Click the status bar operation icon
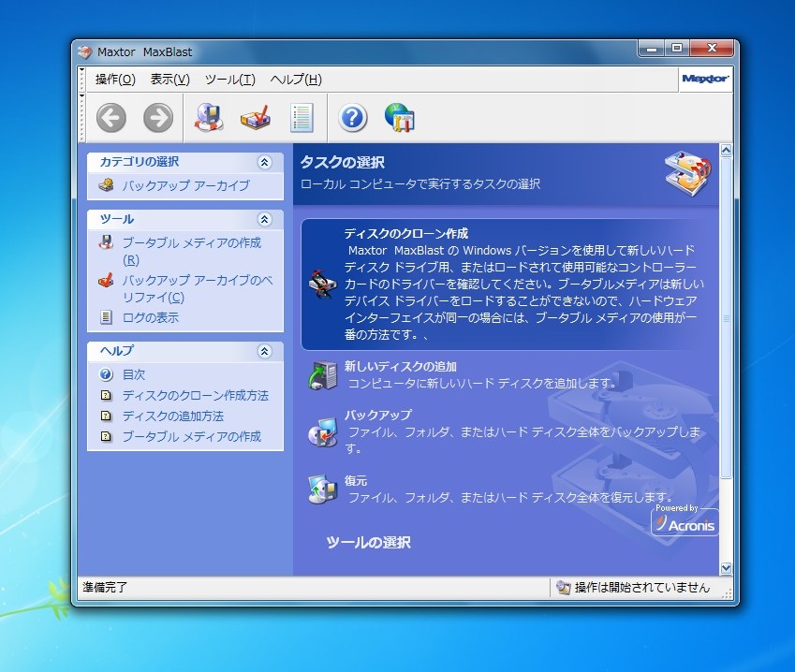795x672 pixels. tap(563, 588)
